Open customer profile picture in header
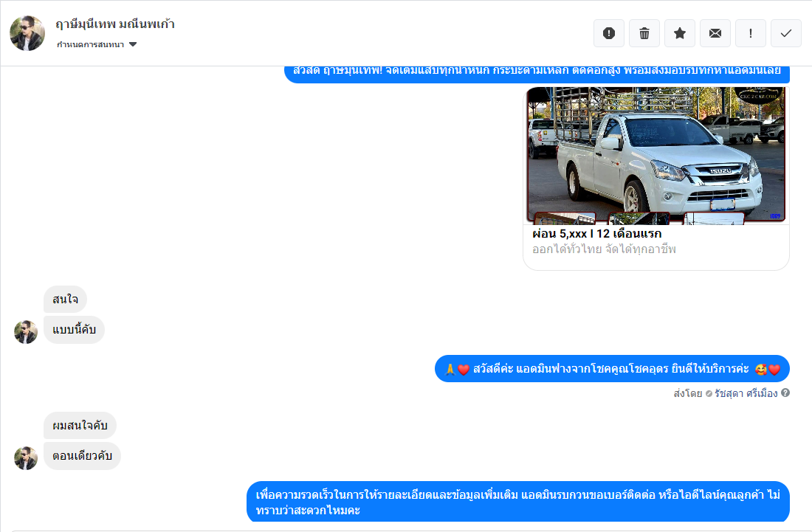The height and width of the screenshot is (532, 812). tap(27, 33)
